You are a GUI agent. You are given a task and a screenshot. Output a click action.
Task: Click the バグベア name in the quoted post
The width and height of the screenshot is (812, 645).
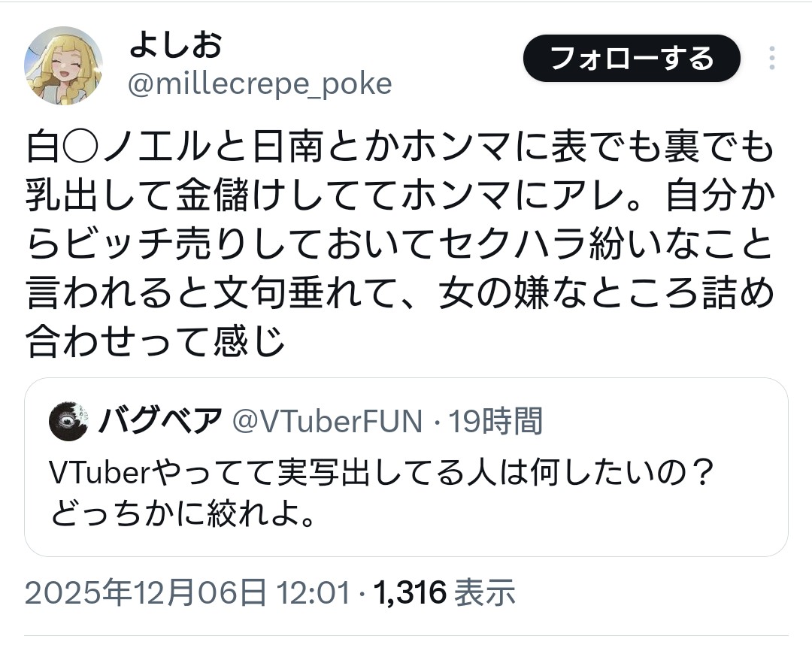[x=159, y=422]
